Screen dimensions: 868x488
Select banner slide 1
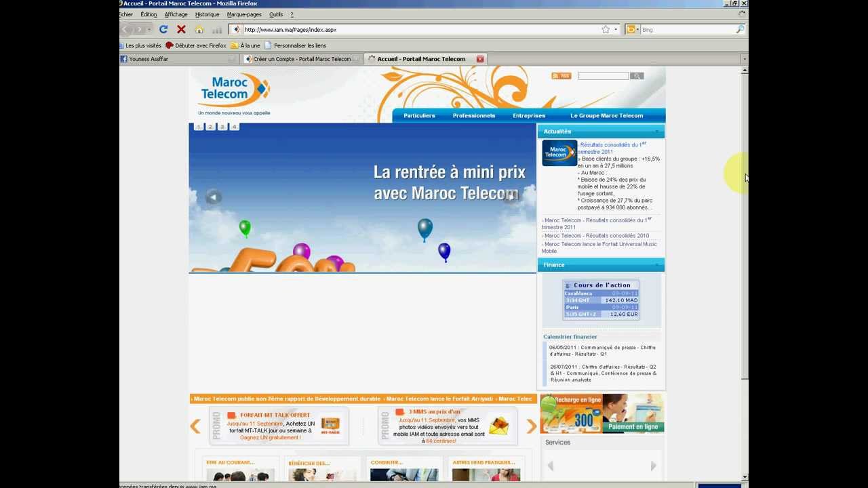[198, 127]
